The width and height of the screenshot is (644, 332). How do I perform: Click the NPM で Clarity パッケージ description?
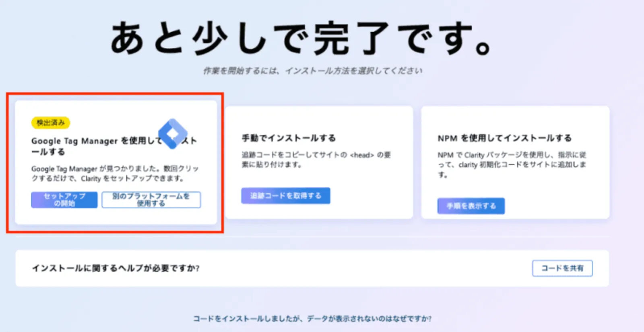tap(512, 165)
